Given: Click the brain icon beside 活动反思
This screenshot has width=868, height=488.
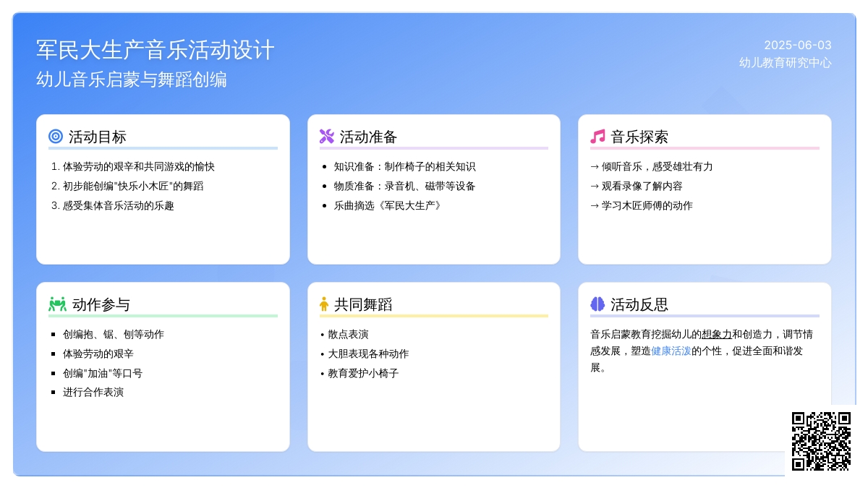Looking at the screenshot, I should pyautogui.click(x=597, y=304).
